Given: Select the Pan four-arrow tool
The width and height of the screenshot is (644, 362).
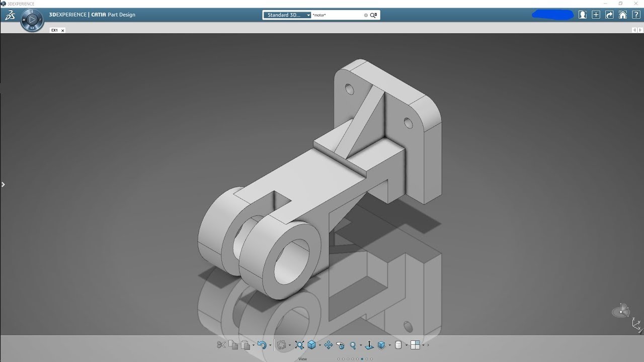Looking at the screenshot, I should (x=329, y=345).
